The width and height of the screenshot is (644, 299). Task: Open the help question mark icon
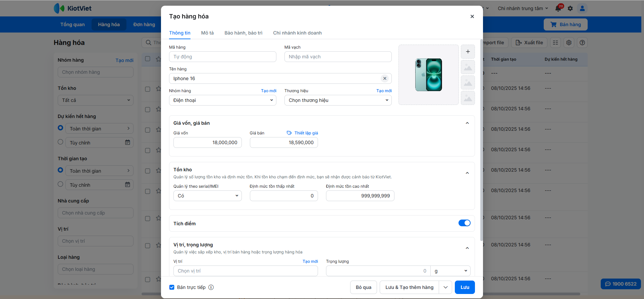click(582, 43)
